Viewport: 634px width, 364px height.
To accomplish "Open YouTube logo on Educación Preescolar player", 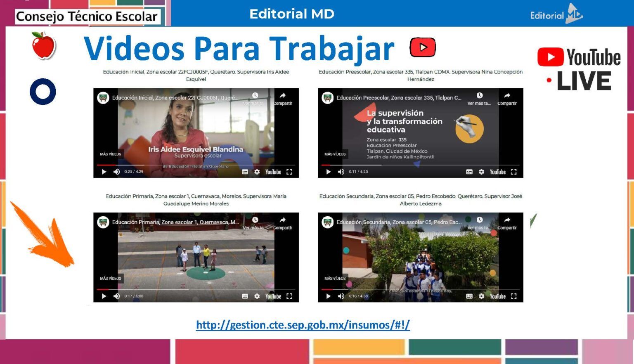I will [x=497, y=172].
